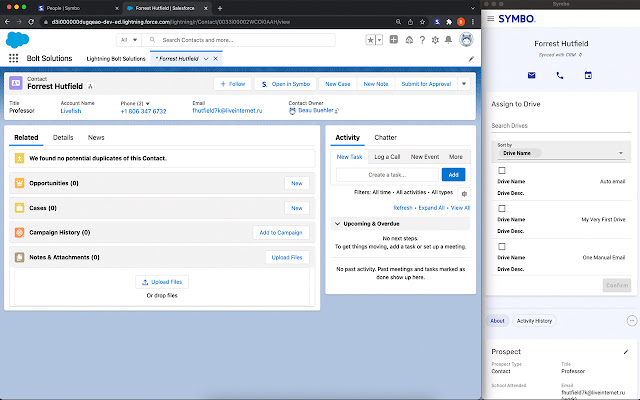This screenshot has height=400, width=640.
Task: Select the New Event tab
Action: coord(425,157)
